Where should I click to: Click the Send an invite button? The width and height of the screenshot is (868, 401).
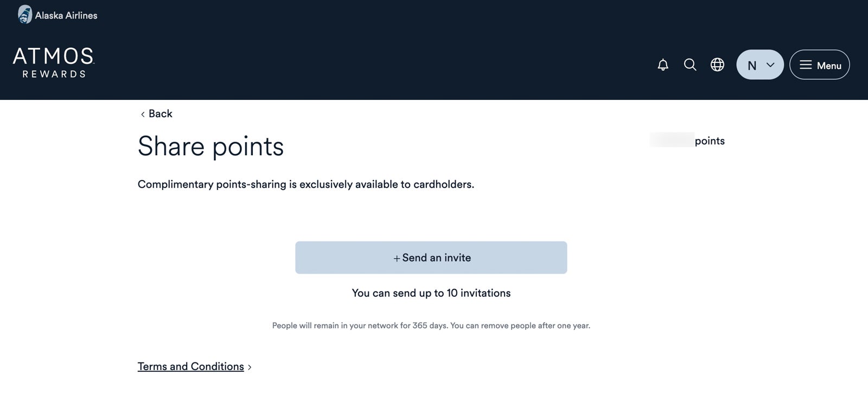[431, 257]
